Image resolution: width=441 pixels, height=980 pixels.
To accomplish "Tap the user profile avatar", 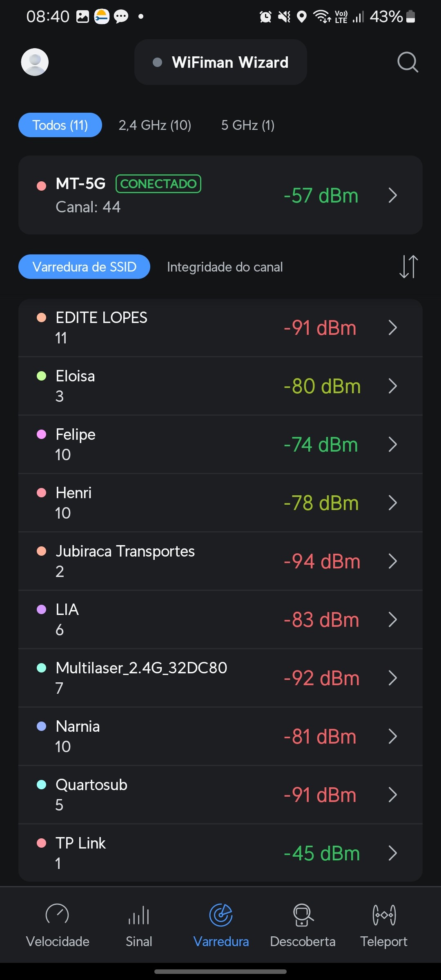I will 35,62.
